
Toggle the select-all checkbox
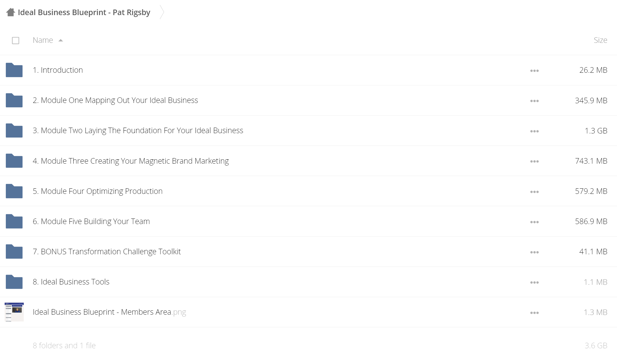(15, 40)
